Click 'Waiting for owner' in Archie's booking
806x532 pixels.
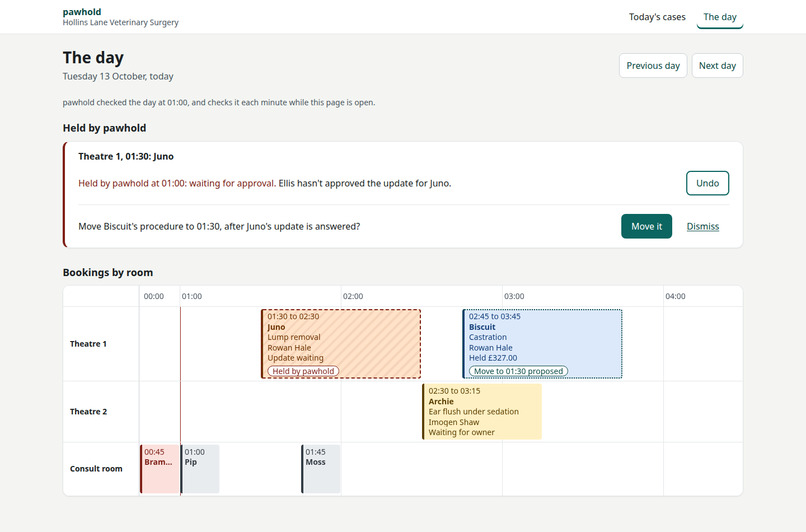[x=462, y=432]
